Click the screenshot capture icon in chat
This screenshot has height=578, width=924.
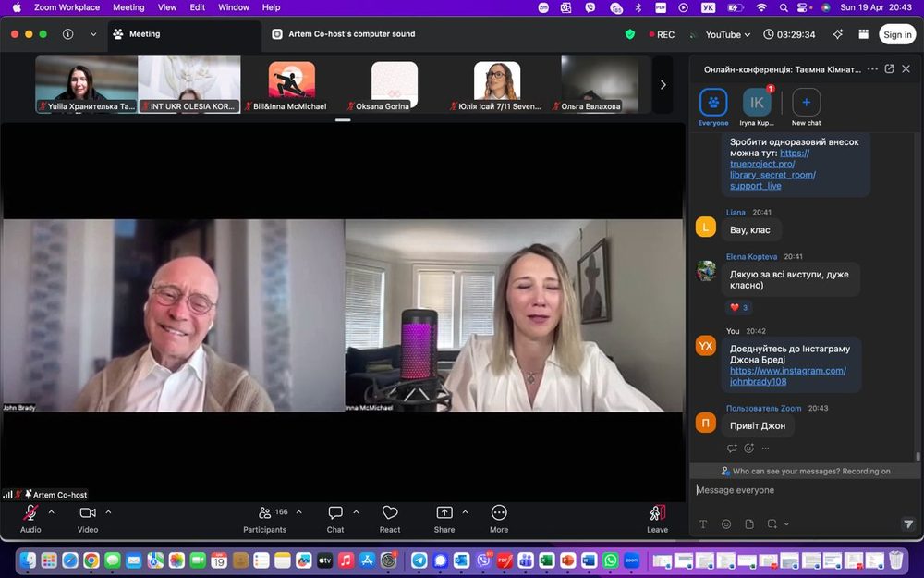pos(772,523)
